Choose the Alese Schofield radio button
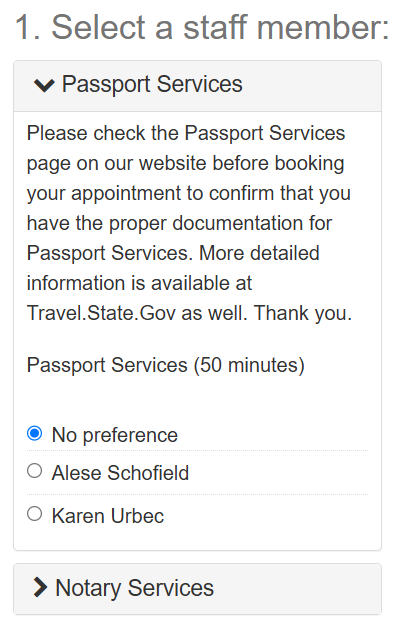 pyautogui.click(x=34, y=471)
